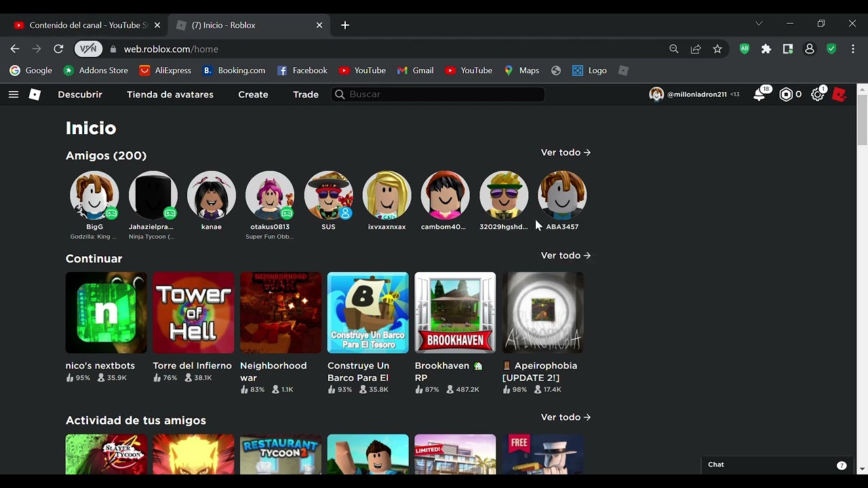Open the Google bookmark
The width and height of the screenshot is (868, 488).
(x=31, y=70)
